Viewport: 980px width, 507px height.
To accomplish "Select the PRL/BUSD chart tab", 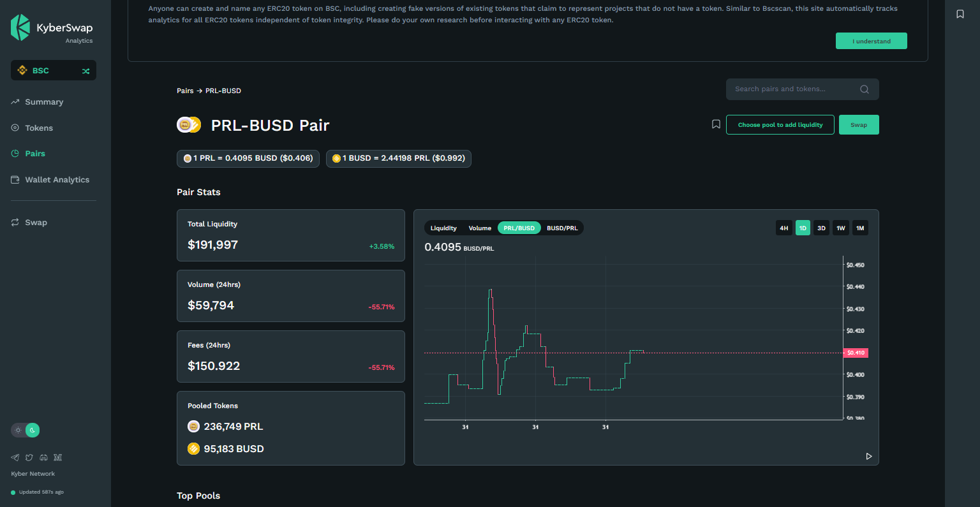I will pos(519,228).
